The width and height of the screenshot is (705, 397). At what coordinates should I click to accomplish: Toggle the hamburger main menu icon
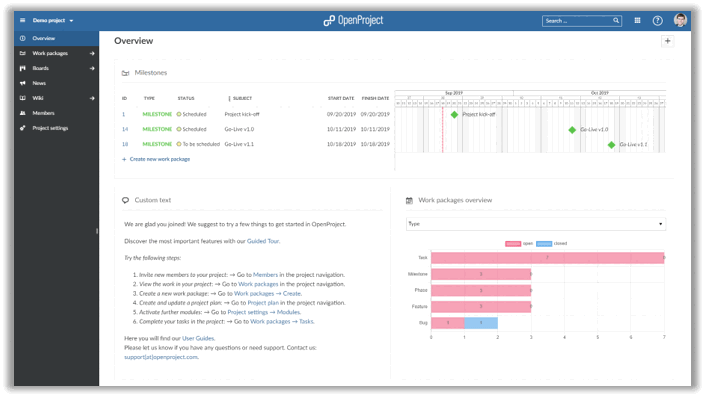(22, 20)
